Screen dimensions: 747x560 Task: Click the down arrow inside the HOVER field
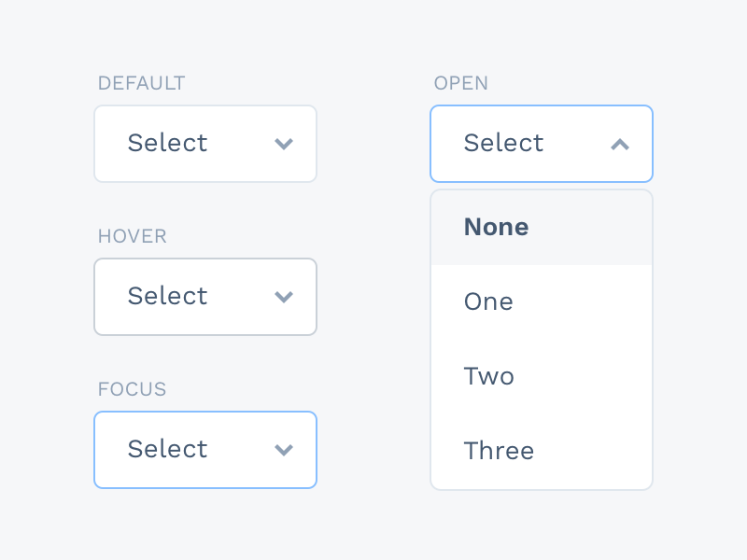pyautogui.click(x=284, y=297)
